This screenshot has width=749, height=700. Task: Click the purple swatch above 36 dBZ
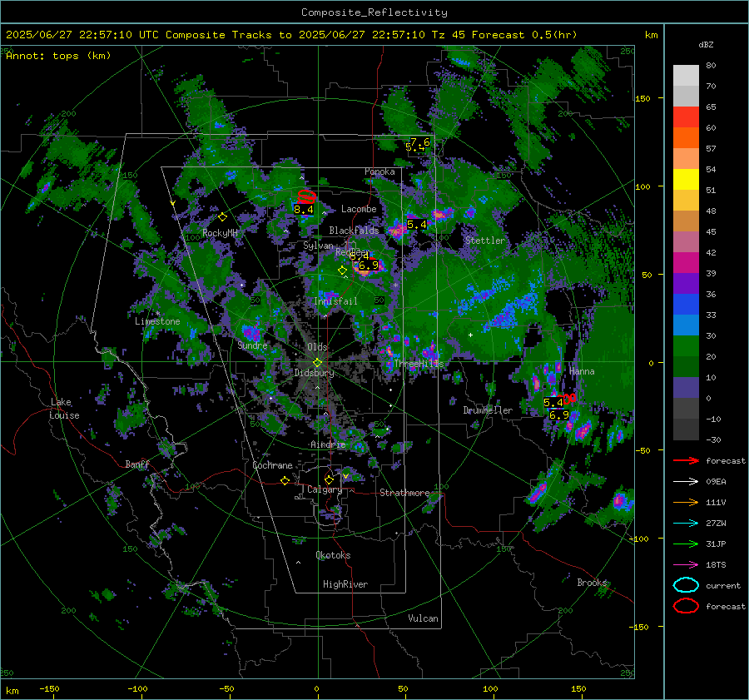[686, 283]
